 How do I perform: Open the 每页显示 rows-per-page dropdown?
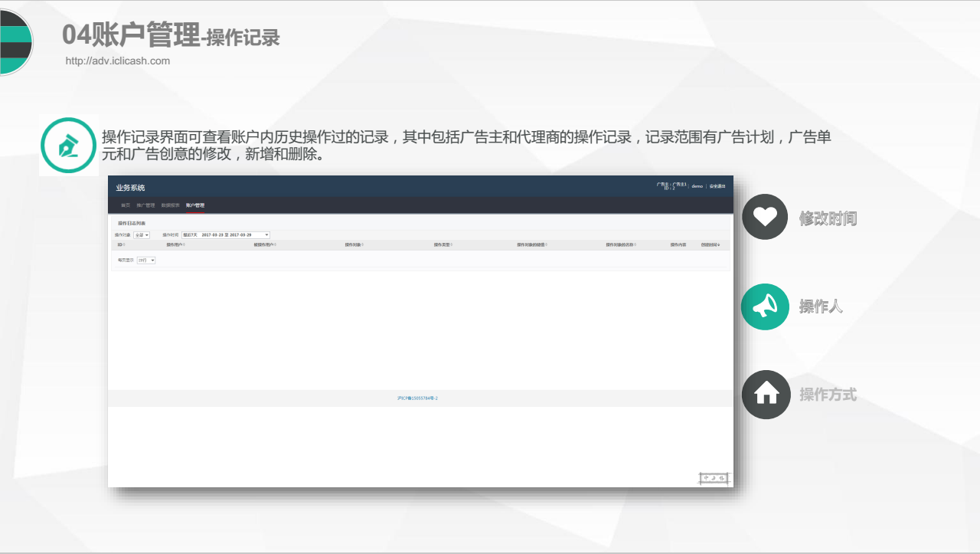coord(146,260)
